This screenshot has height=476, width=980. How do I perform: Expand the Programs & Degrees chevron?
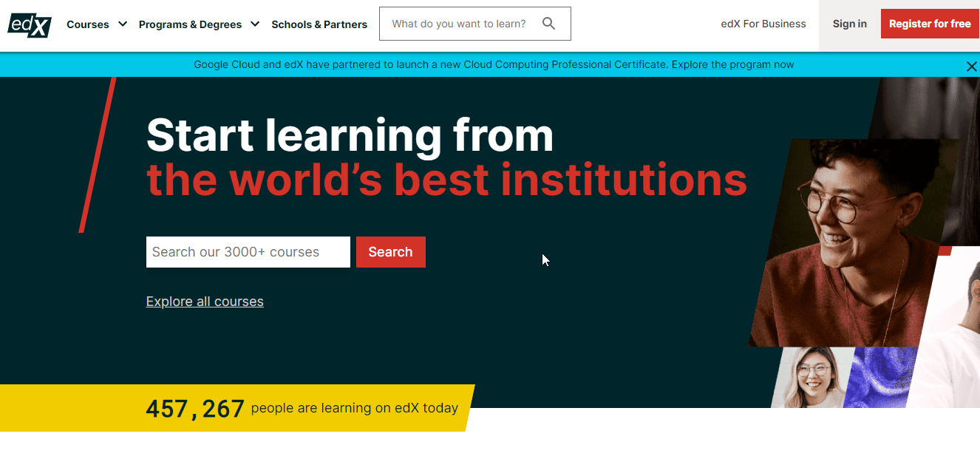pos(255,24)
